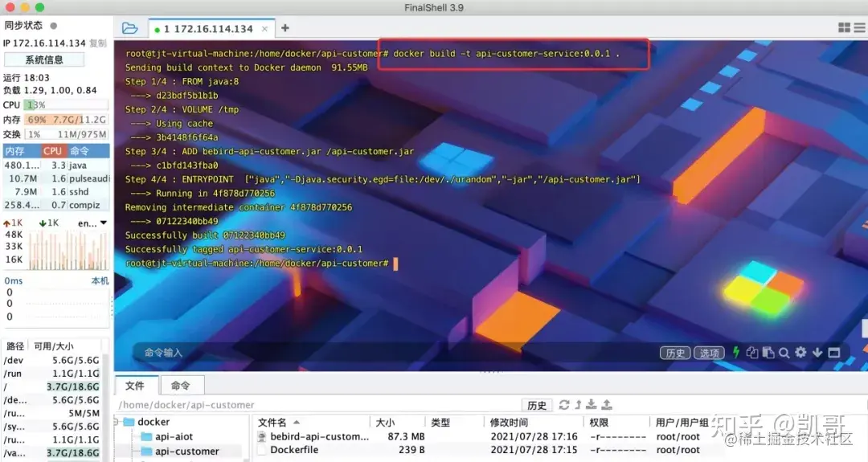
Task: Select the pulseaudi process row
Action: 55,178
